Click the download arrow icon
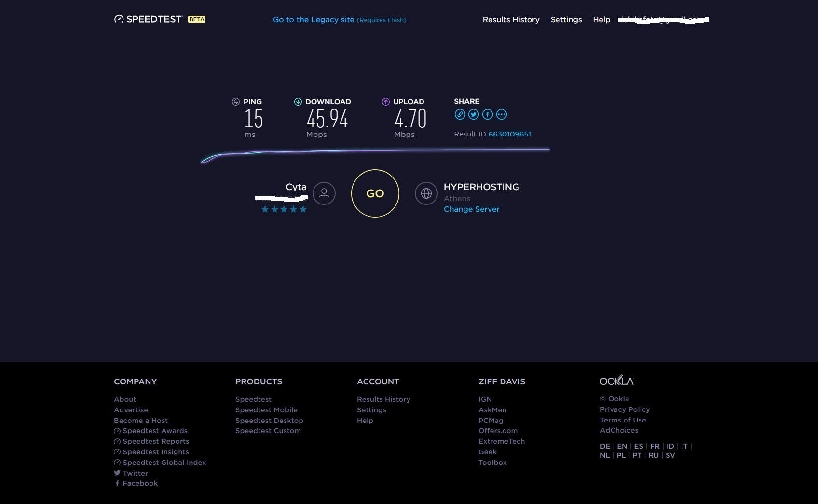This screenshot has width=818, height=504. pos(298,102)
